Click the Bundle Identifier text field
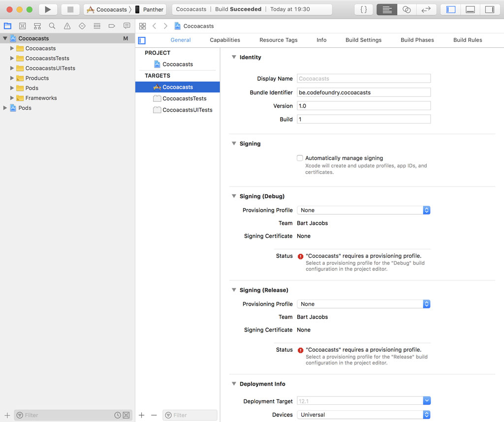 363,92
